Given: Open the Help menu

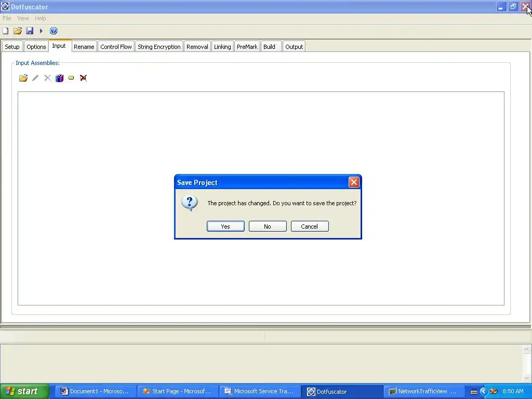Looking at the screenshot, I should [x=40, y=18].
